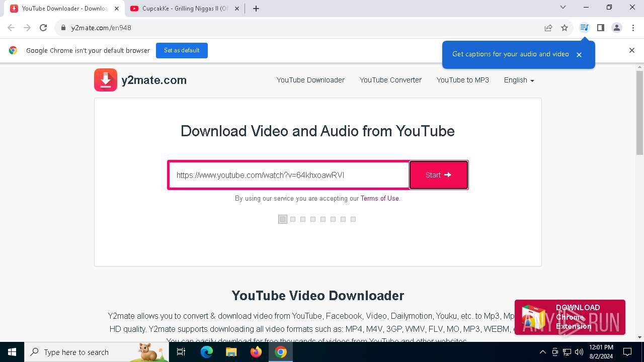Screen dimensions: 644x362
Task: Close the YouTube Downloader tab
Action: 117,9
